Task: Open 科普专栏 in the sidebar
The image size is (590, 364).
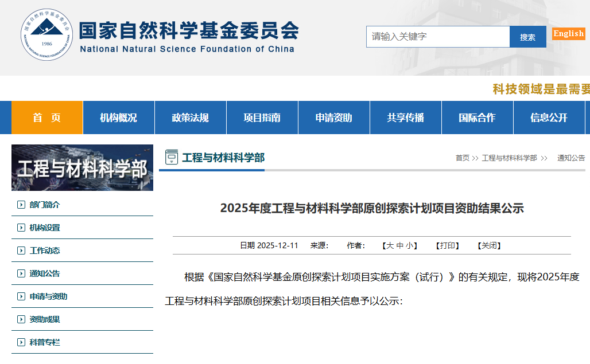Action: coord(45,342)
